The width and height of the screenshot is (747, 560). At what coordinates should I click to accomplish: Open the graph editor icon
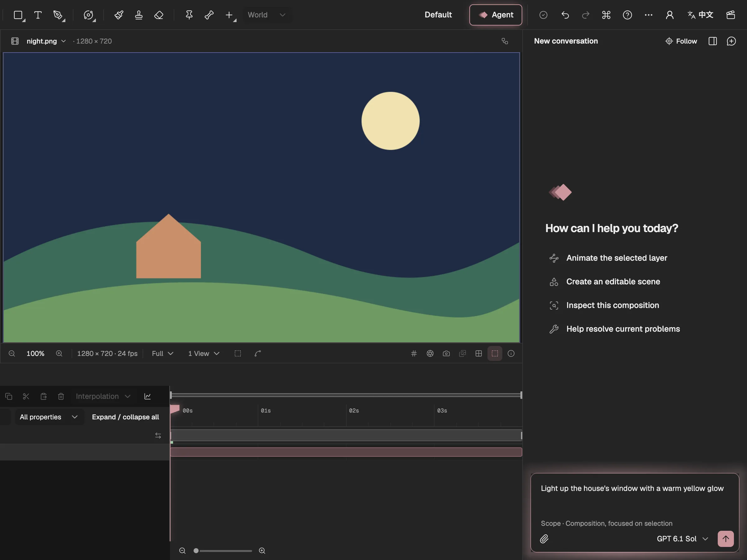click(148, 396)
